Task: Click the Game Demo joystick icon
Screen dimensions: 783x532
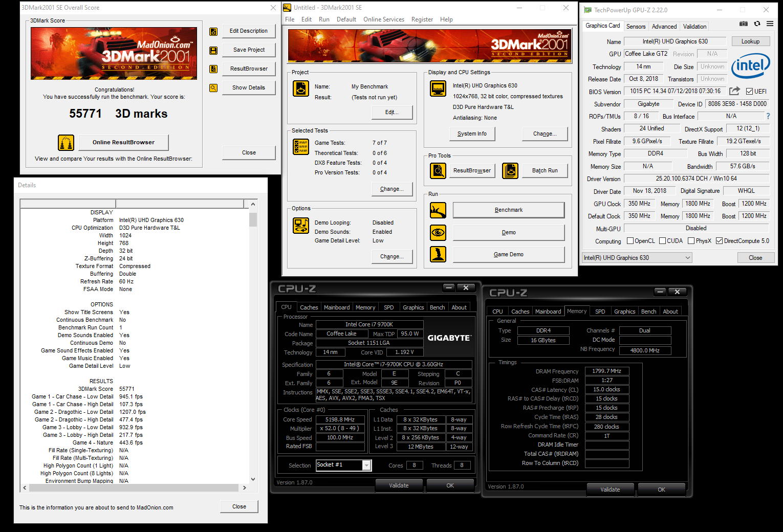Action: coord(438,254)
